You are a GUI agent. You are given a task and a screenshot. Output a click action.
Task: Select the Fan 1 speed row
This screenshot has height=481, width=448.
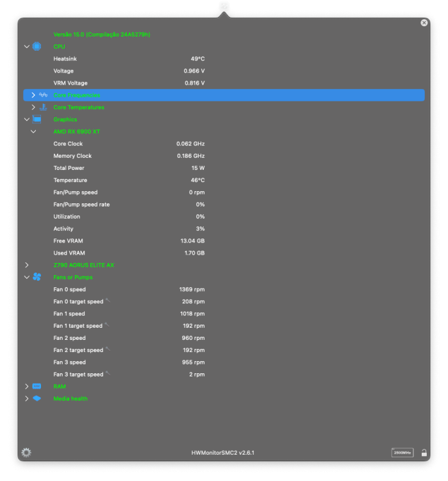[x=224, y=314]
